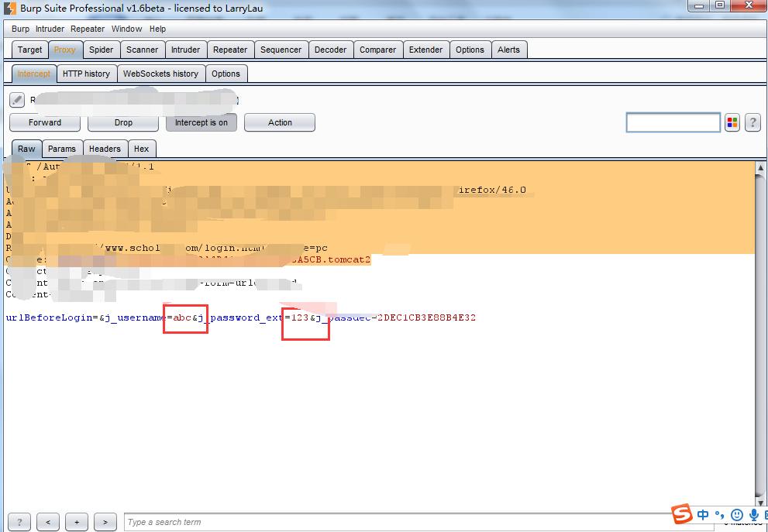Toggle the Intercept is on button
This screenshot has width=768, height=532.
(201, 122)
